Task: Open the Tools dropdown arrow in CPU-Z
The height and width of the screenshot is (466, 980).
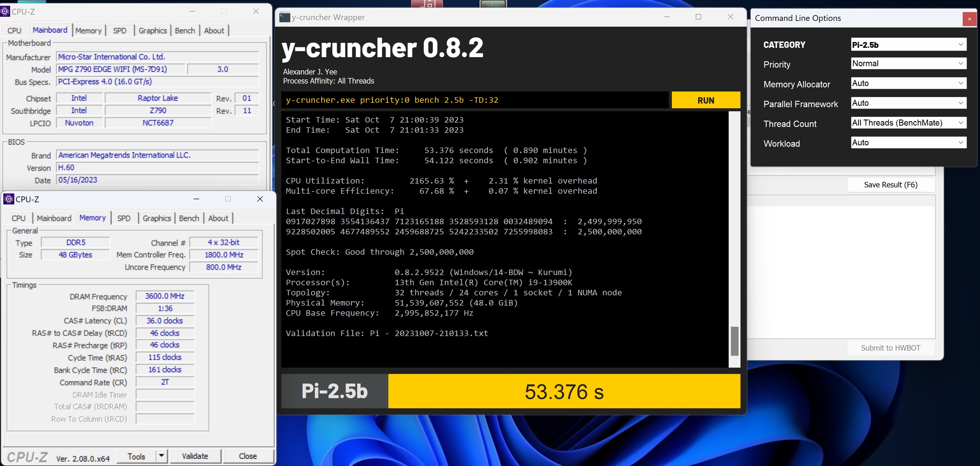Action: pyautogui.click(x=162, y=456)
